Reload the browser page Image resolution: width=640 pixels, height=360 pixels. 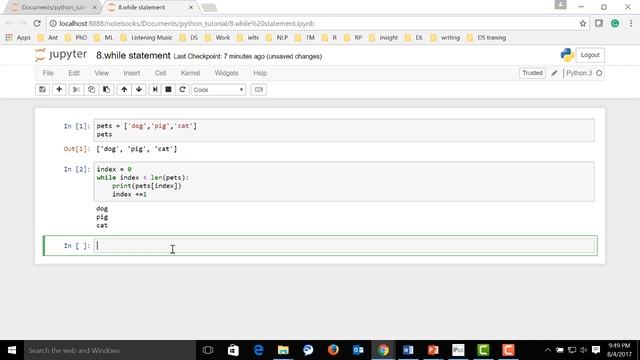coord(37,24)
